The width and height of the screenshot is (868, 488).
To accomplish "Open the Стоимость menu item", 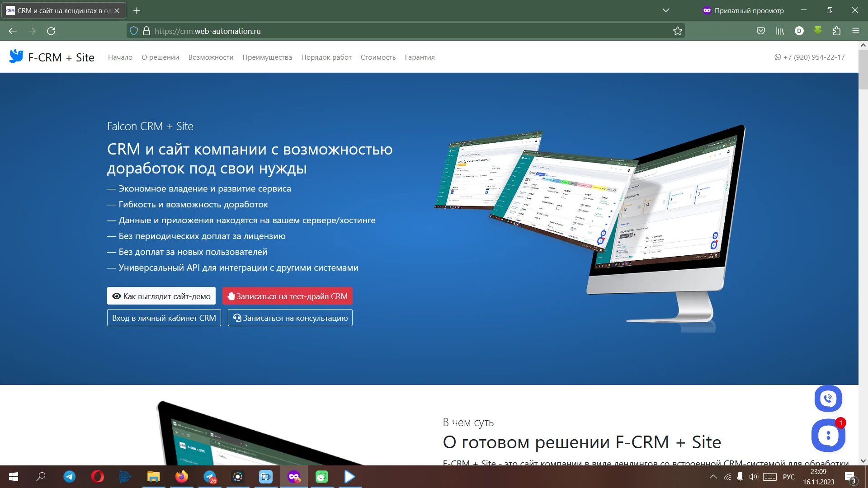I will tap(378, 57).
